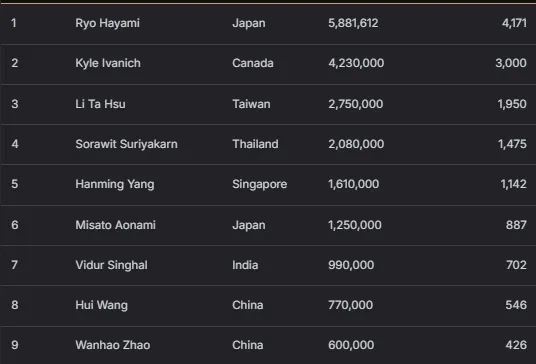
Task: Select Kyle Ivanich in row two
Action: 108,63
